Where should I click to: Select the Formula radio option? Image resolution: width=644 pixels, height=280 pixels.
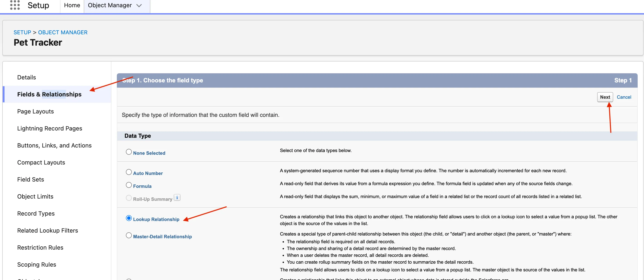tap(128, 185)
